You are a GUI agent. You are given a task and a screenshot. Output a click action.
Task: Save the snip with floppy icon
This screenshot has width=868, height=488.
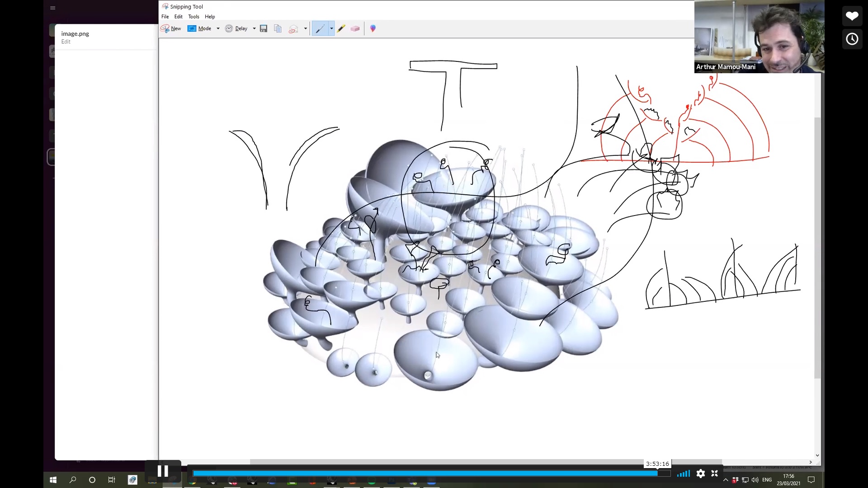264,28
